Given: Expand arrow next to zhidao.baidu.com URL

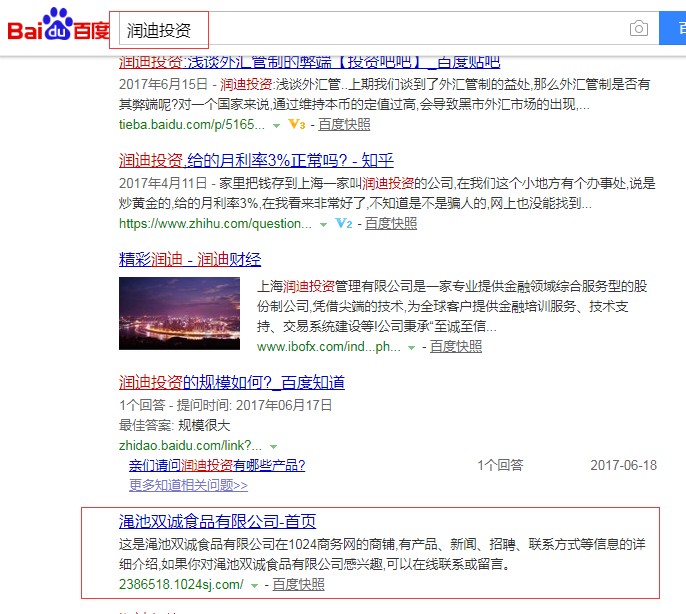Looking at the screenshot, I should pos(273,446).
